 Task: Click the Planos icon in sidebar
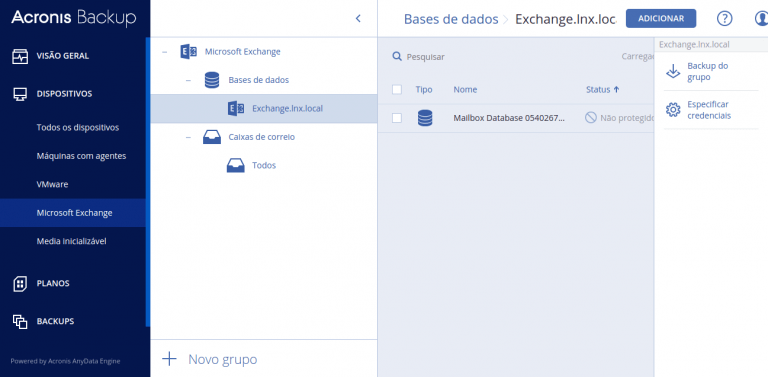coord(20,283)
